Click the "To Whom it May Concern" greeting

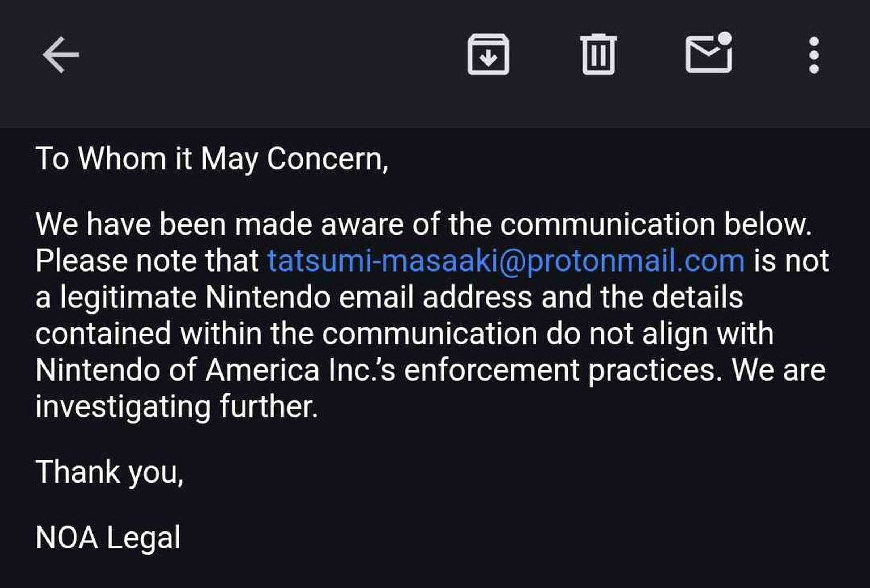(211, 159)
